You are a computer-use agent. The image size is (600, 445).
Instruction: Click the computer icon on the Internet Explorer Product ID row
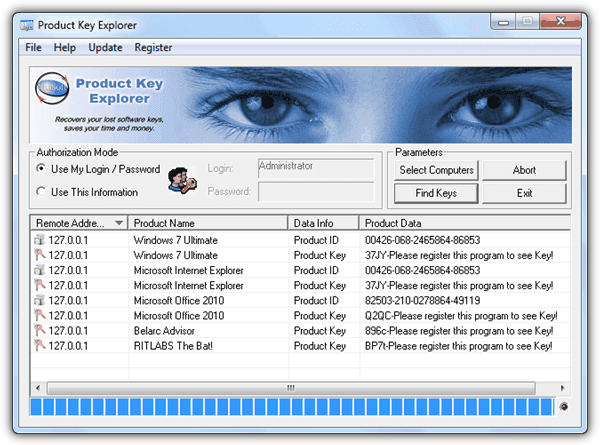(39, 270)
